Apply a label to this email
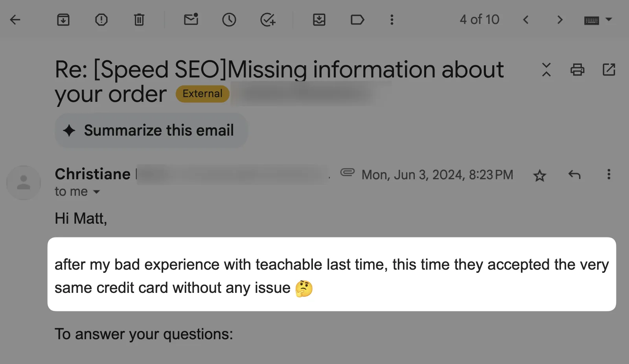 [357, 20]
